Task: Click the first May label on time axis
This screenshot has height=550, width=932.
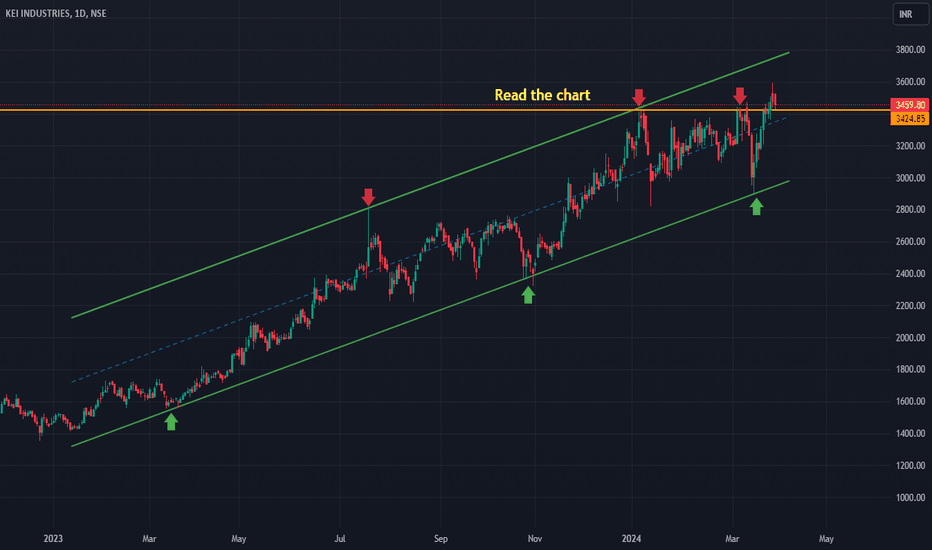Action: tap(238, 539)
